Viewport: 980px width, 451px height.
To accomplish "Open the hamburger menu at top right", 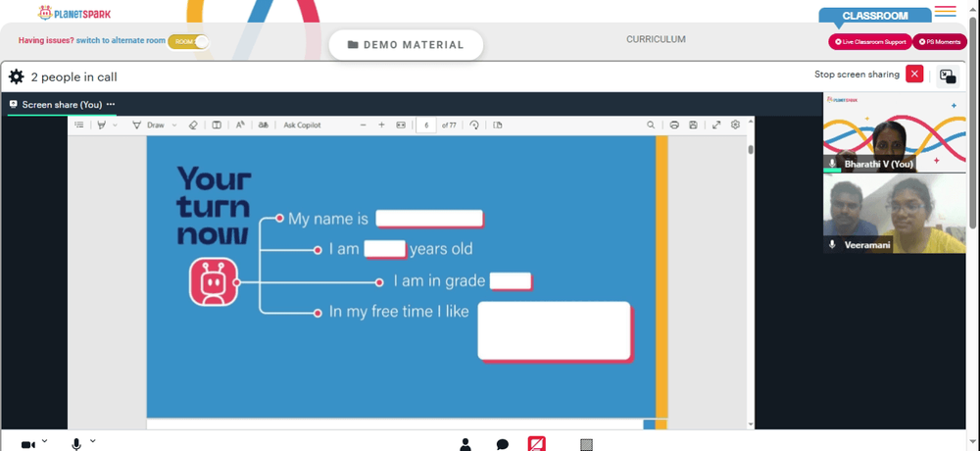I will (945, 11).
